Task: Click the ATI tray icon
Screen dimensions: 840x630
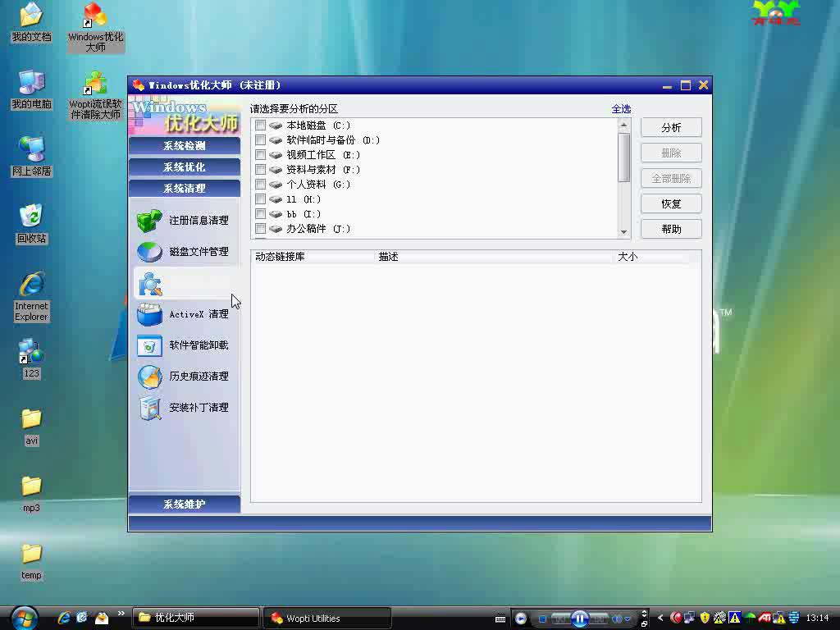Action: coord(764,618)
